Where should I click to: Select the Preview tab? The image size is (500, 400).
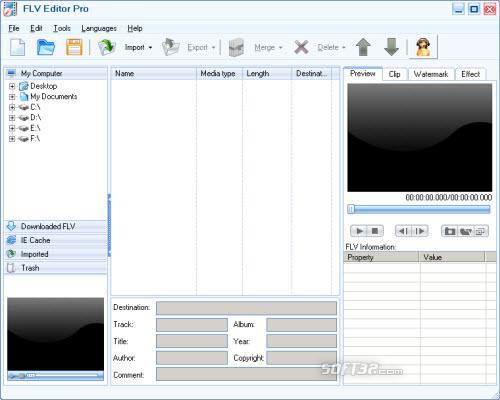(x=363, y=73)
